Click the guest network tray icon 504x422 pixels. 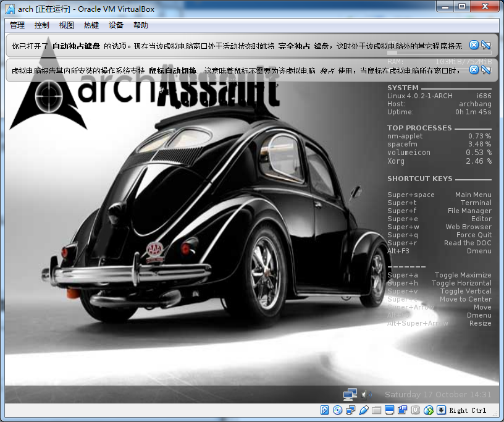tap(350, 394)
